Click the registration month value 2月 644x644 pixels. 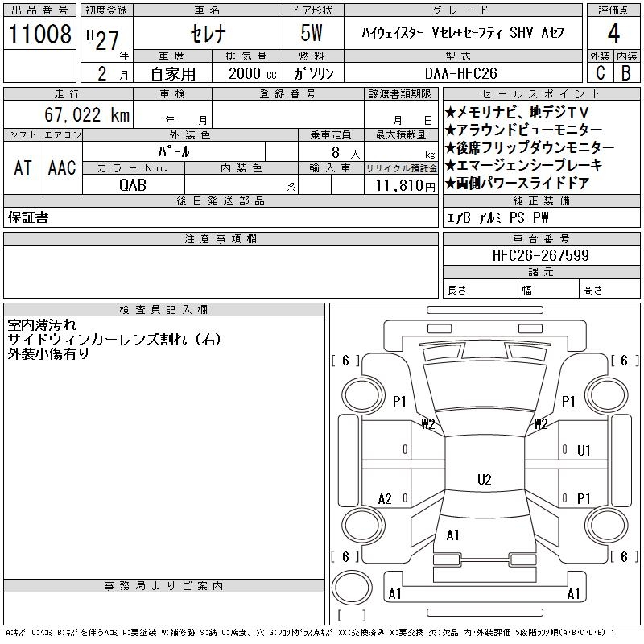click(x=113, y=73)
